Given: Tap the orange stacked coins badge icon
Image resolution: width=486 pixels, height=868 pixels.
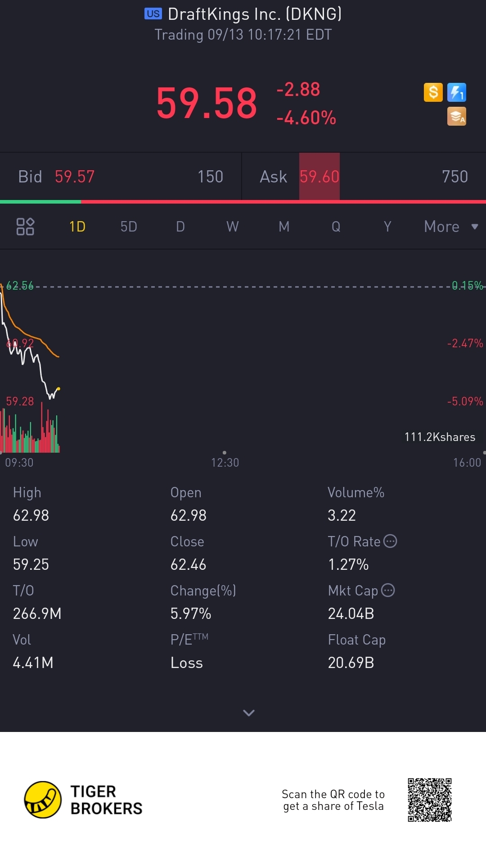Looking at the screenshot, I should pos(456,116).
